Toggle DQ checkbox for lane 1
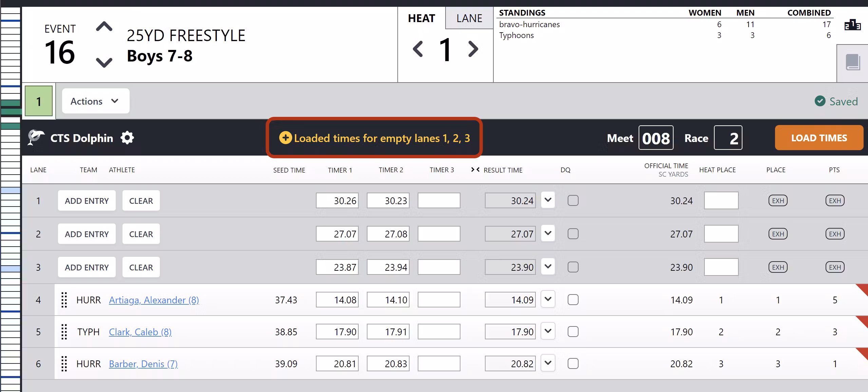Viewport: 868px width, 392px height. [x=573, y=200]
